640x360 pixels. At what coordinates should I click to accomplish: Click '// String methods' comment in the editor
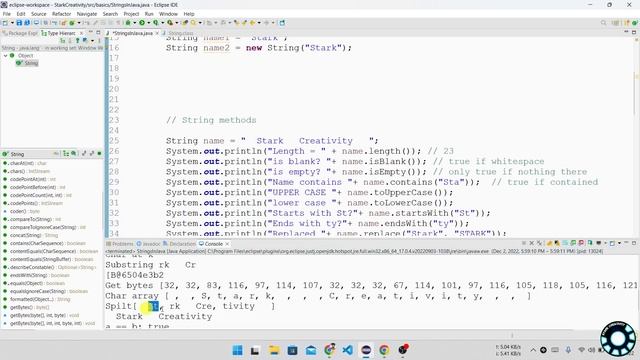tap(211, 120)
